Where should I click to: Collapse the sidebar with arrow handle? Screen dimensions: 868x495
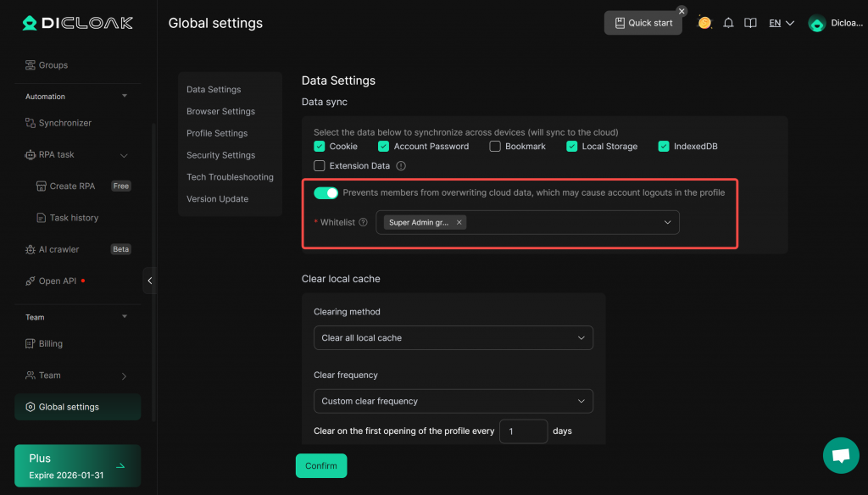tap(150, 281)
